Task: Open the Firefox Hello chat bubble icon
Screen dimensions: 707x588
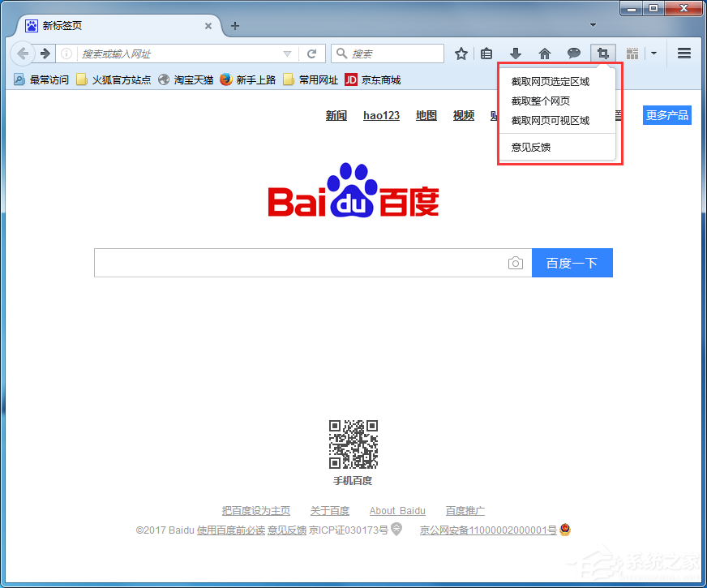Action: pos(574,53)
